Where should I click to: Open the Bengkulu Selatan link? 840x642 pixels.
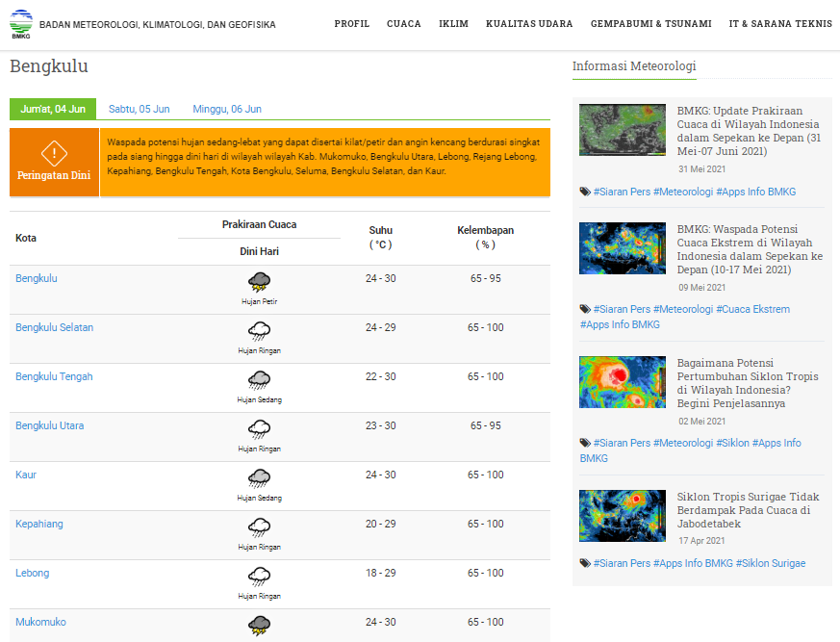tap(54, 327)
